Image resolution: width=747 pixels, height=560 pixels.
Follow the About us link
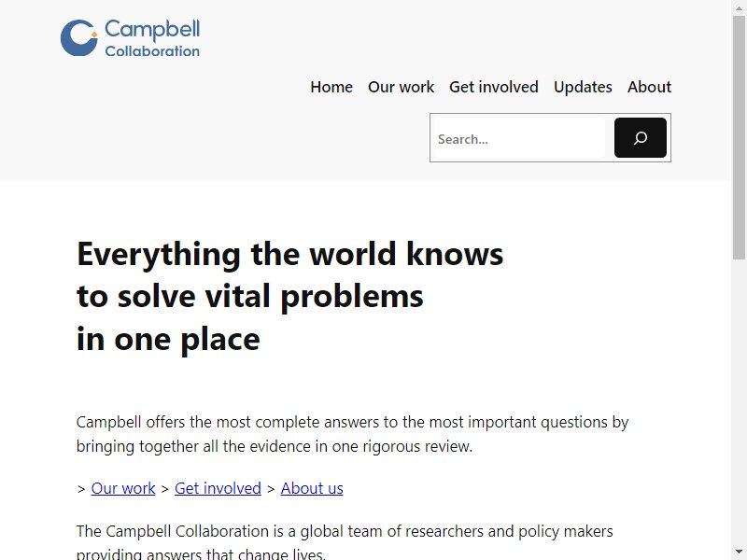[x=312, y=488]
